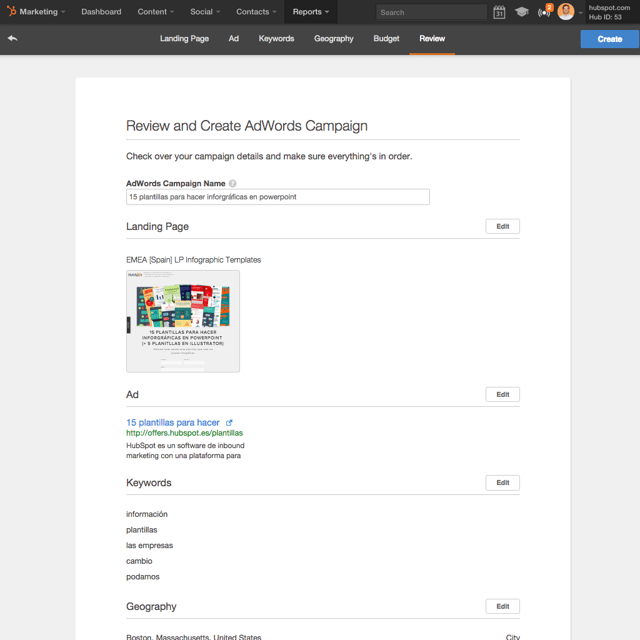This screenshot has width=640, height=640.
Task: Switch to the Keywords step tab
Action: [276, 39]
